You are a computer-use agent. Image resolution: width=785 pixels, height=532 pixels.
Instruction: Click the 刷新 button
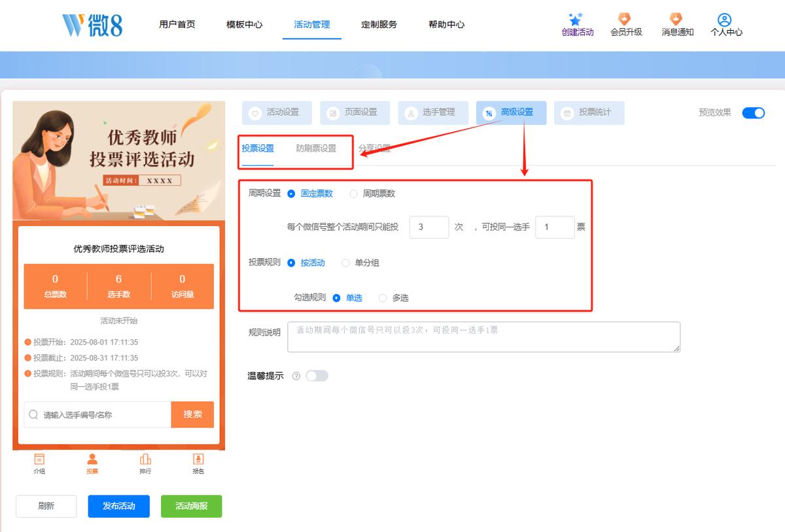46,507
